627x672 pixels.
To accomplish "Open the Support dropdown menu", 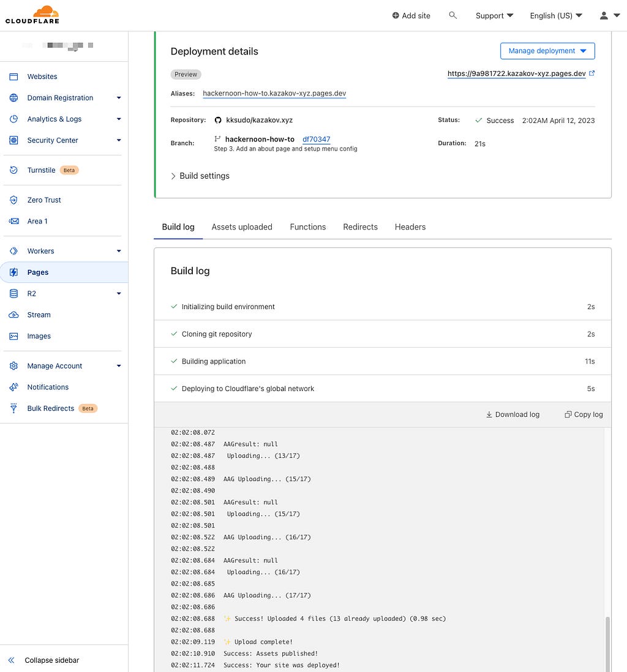I will [x=495, y=15].
